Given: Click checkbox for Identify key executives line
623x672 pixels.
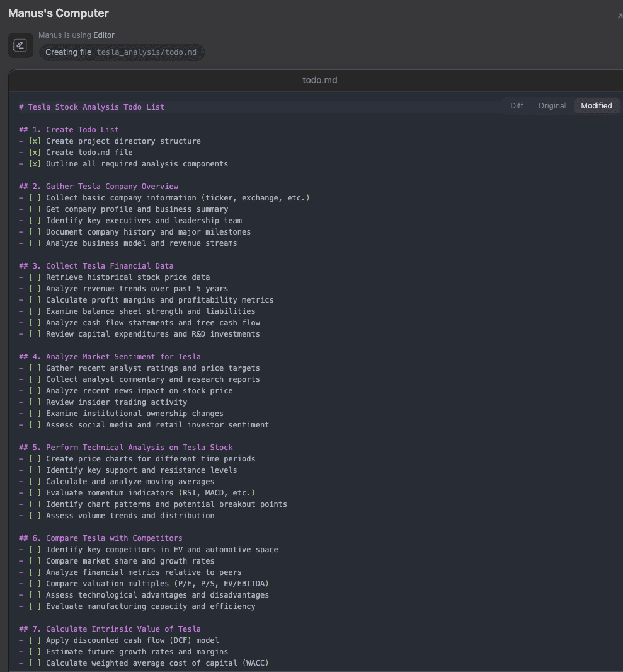Looking at the screenshot, I should pyautogui.click(x=35, y=221).
